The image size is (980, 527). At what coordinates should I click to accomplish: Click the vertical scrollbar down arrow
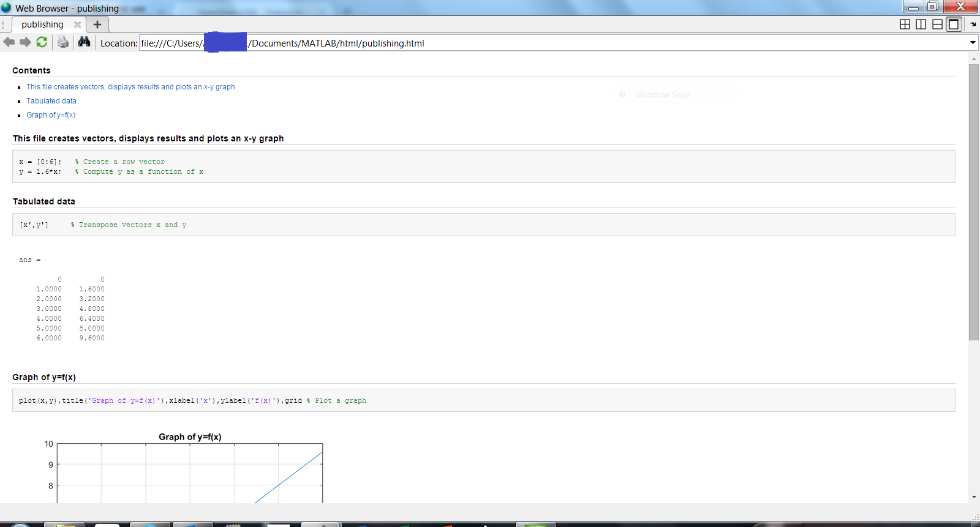[x=974, y=497]
